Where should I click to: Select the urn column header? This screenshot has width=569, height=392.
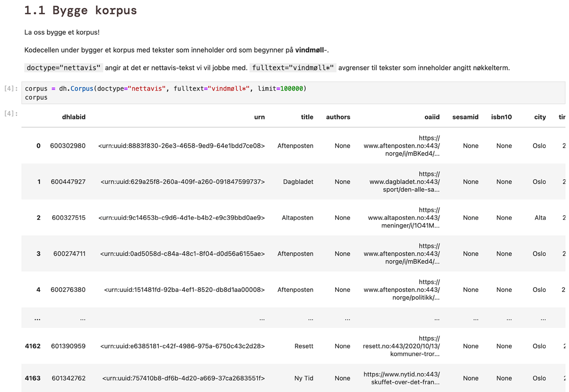[259, 117]
